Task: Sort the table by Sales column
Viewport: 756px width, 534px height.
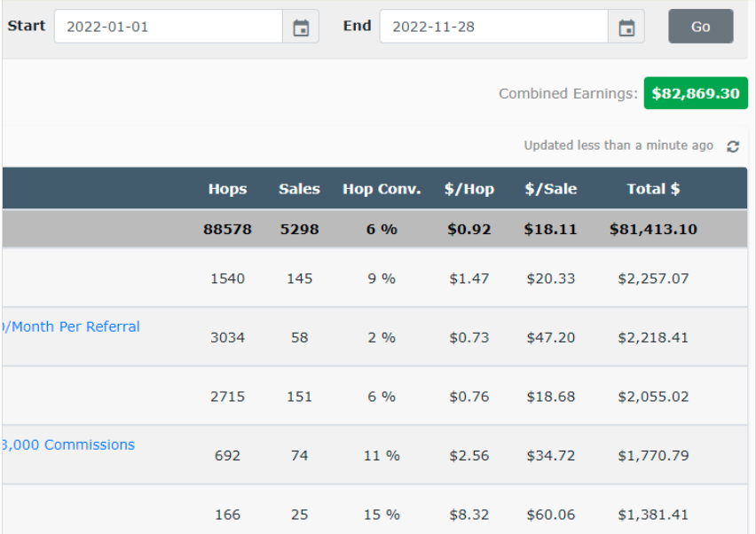Action: (299, 188)
